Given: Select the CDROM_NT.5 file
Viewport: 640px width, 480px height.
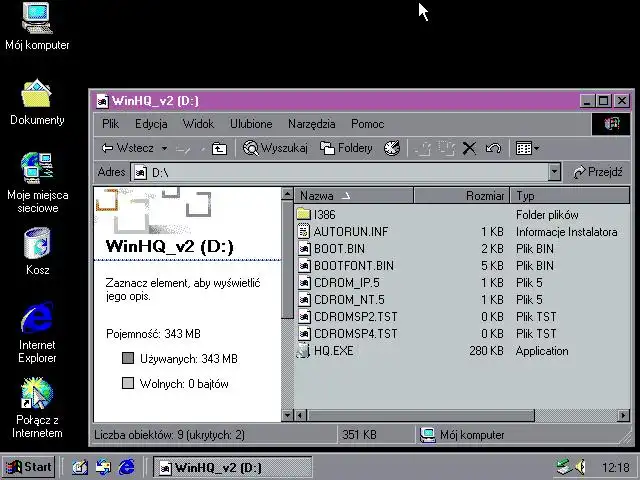Looking at the screenshot, I should (341, 300).
